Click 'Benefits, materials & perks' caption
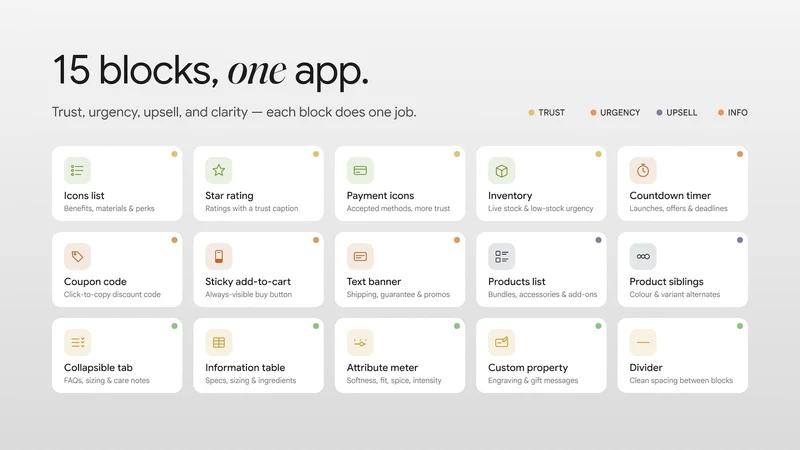 point(109,208)
